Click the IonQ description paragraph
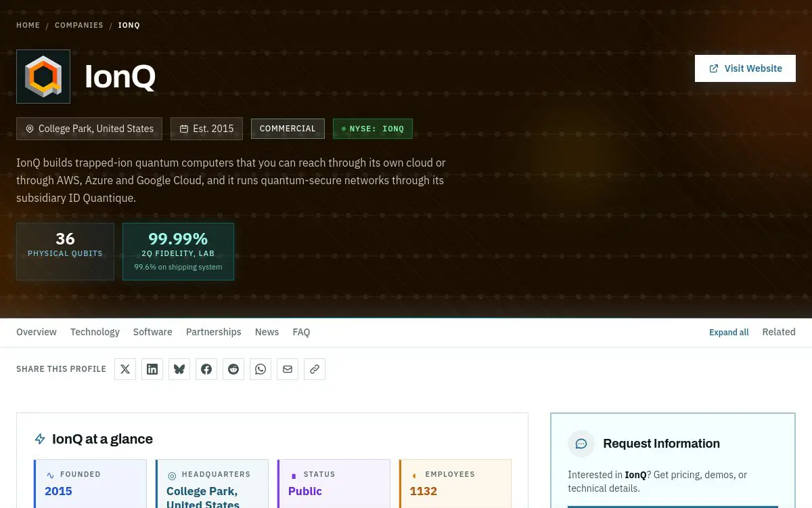Image resolution: width=812 pixels, height=508 pixels. tap(231, 180)
